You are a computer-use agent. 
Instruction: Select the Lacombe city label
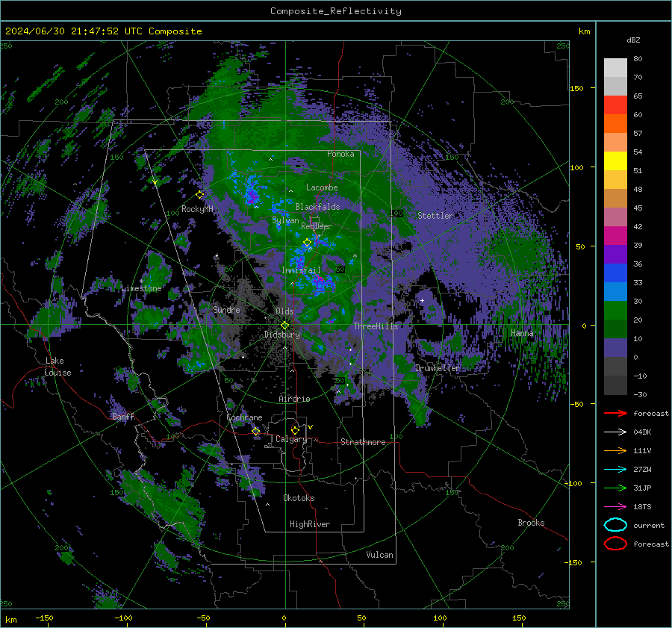(322, 187)
